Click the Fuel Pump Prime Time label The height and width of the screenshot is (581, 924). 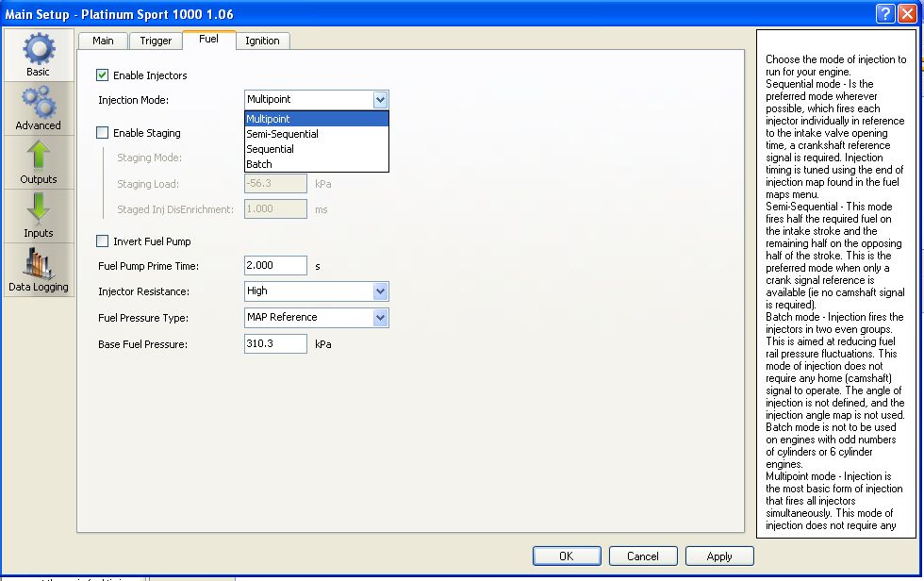(149, 266)
